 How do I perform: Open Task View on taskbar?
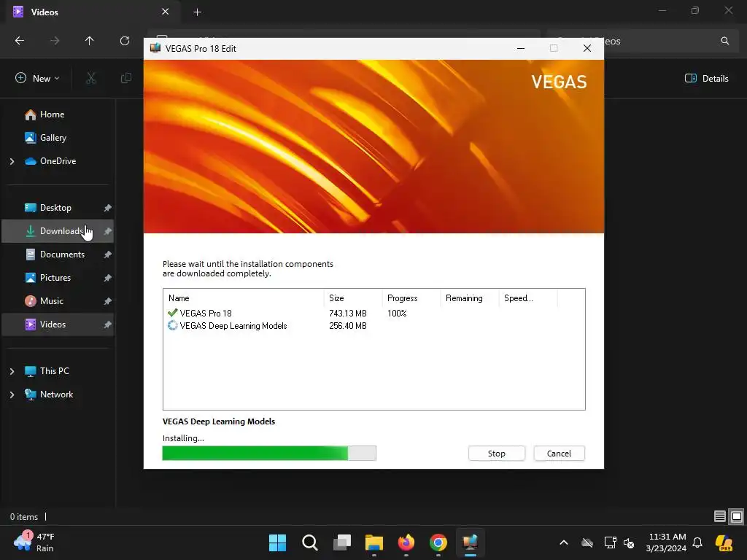pos(342,542)
